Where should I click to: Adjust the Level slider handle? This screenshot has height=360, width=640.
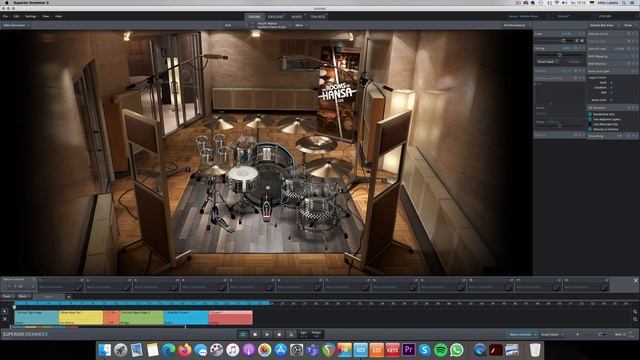tap(564, 41)
